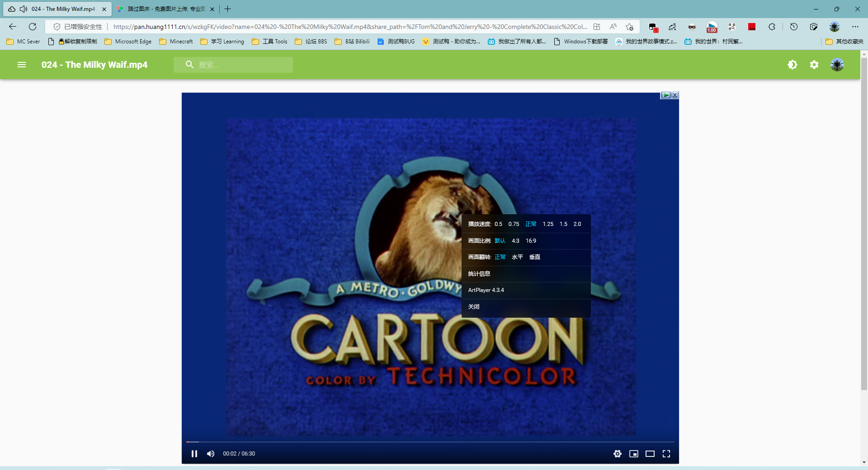This screenshot has width=868, height=470.
Task: Open user avatar in green header
Action: pyautogui.click(x=837, y=65)
